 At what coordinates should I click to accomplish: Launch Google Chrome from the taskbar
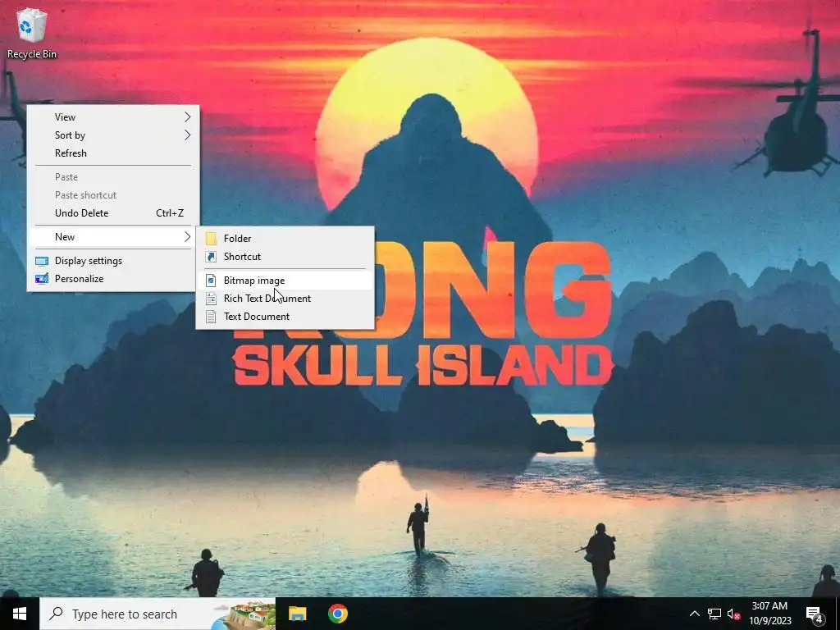[x=337, y=614]
